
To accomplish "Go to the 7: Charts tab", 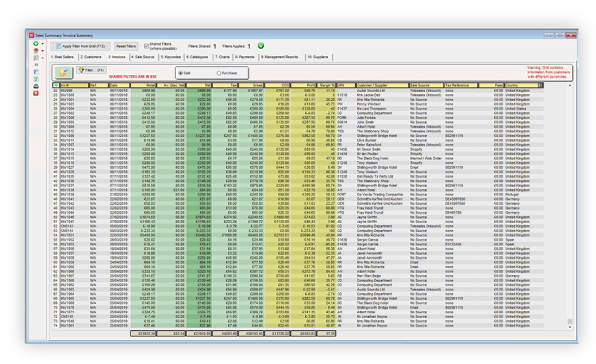I will (222, 57).
